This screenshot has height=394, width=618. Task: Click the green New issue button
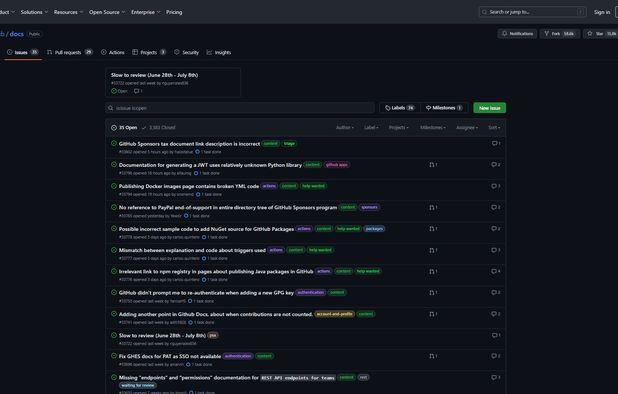pos(490,108)
